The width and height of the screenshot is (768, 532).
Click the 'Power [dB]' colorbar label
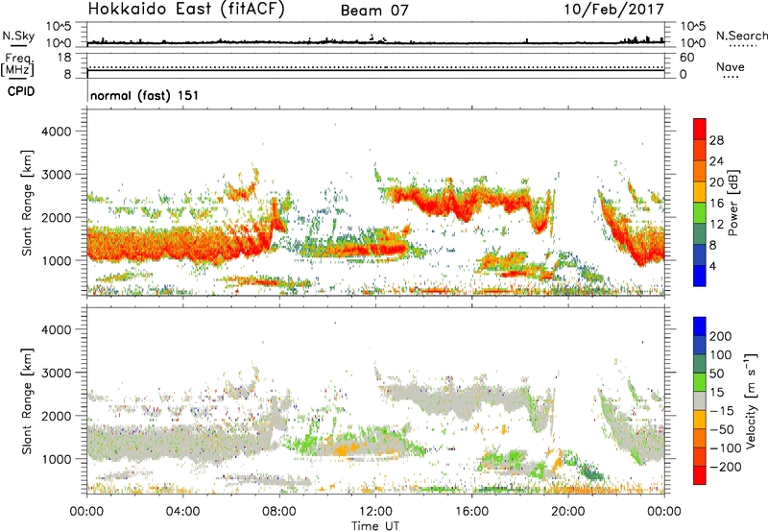(x=733, y=203)
